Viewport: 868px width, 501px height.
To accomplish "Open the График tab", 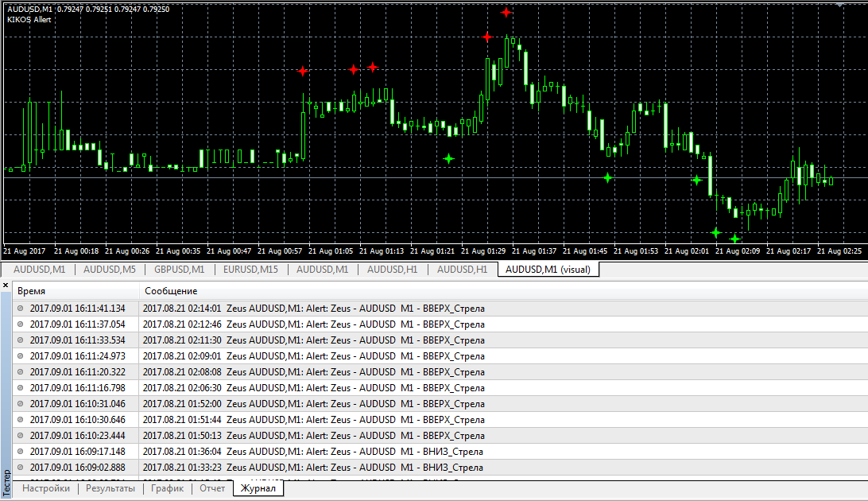I will coord(167,488).
